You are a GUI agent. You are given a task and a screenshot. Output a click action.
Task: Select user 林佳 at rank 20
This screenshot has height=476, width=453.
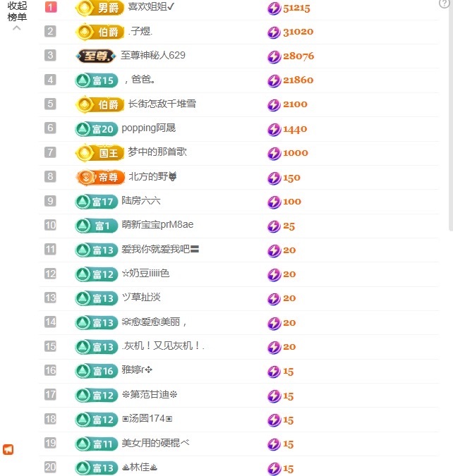pyautogui.click(x=140, y=467)
